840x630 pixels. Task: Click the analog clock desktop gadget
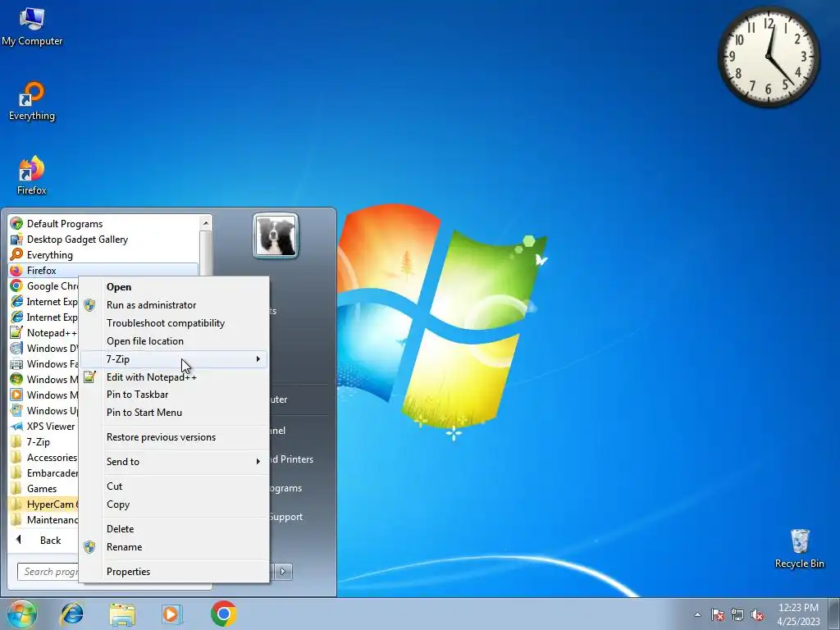coord(768,57)
